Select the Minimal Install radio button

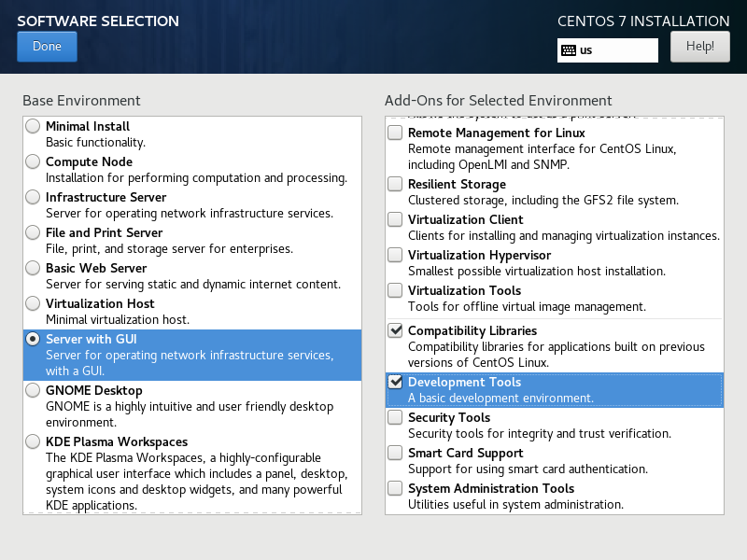(34, 127)
